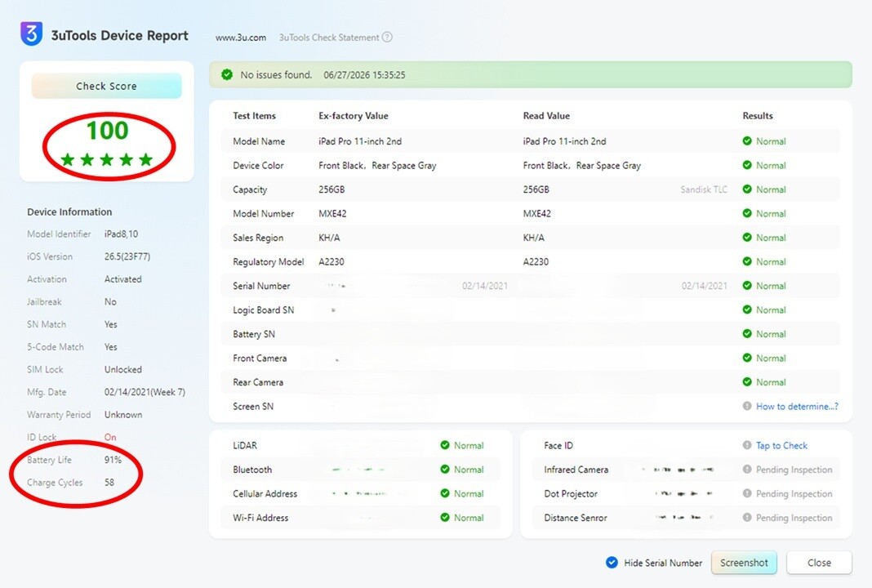This screenshot has height=588, width=872.
Task: Click the Pending Inspection text for Infrared Camera
Action: 794,470
